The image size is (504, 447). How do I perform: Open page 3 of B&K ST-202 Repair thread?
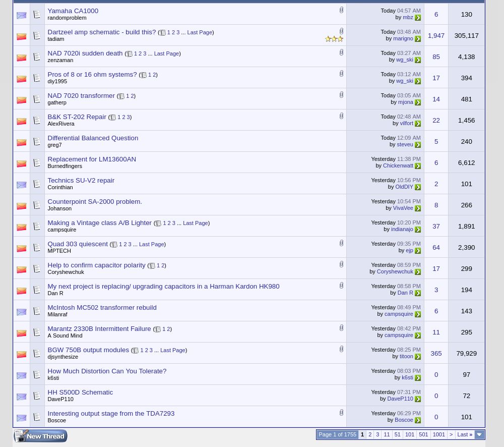[128, 117]
